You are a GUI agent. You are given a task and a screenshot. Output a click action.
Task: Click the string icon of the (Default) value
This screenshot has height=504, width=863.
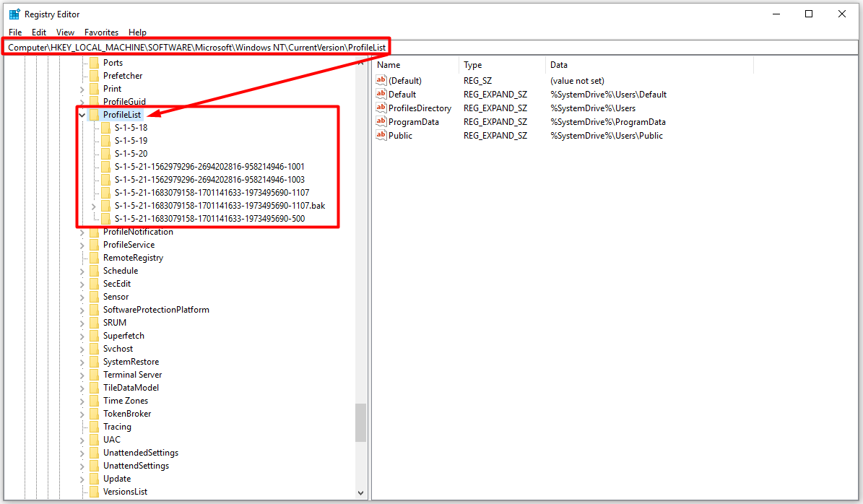coord(381,80)
